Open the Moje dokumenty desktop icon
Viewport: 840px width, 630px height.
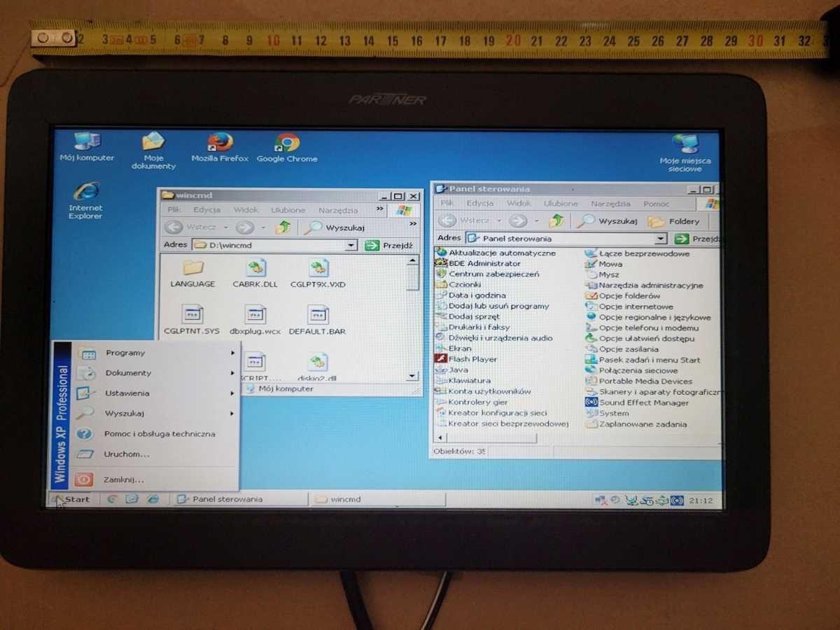pyautogui.click(x=153, y=151)
